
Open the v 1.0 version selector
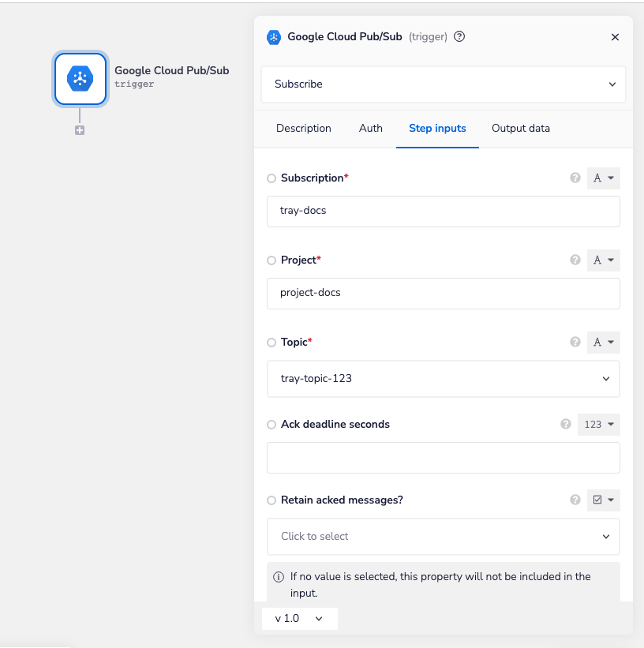tap(299, 619)
